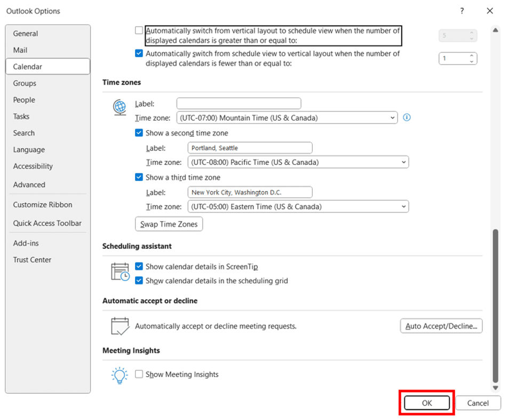
Task: Click the time zone info icon
Action: click(407, 117)
